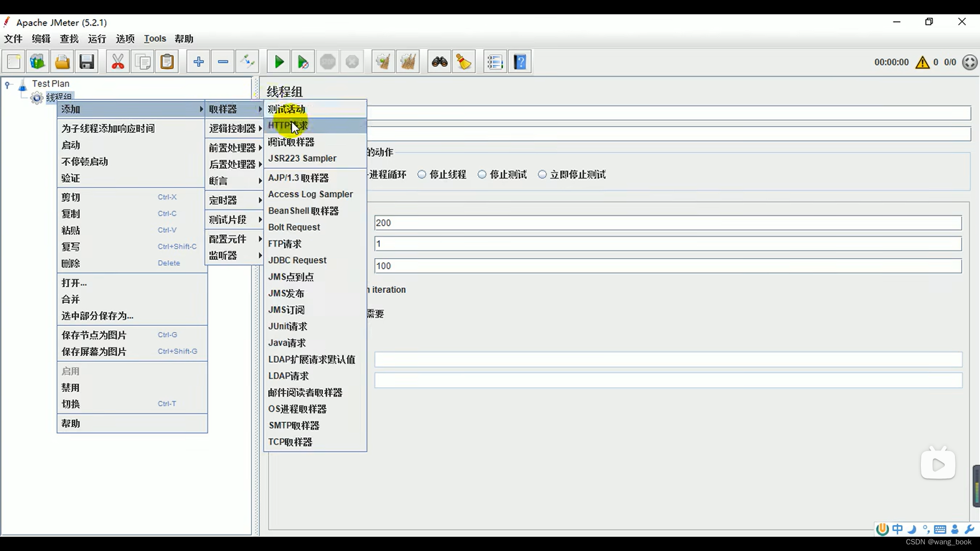
Task: Click the Clear broom icon
Action: (x=383, y=62)
